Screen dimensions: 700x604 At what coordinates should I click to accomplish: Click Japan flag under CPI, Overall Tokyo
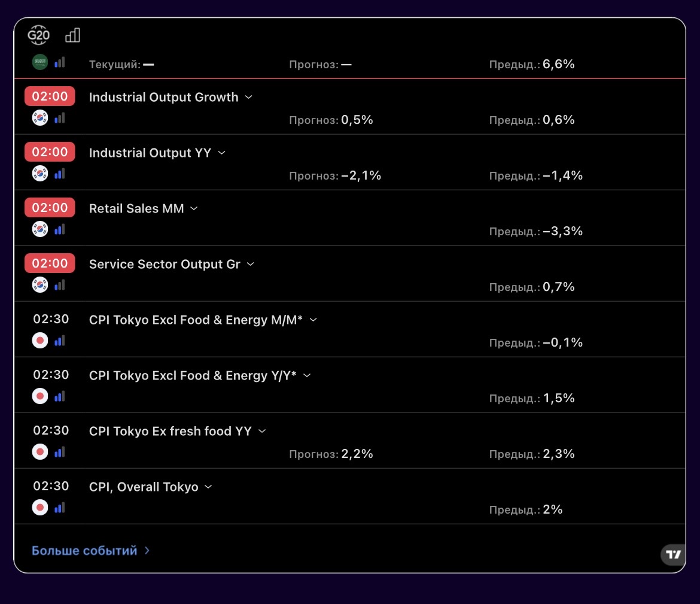tap(40, 508)
